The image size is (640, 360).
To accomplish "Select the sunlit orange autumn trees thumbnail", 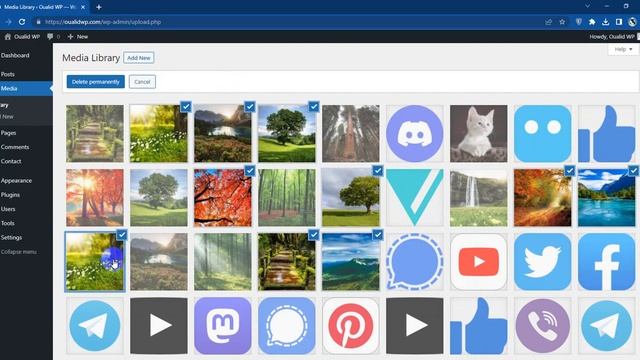I will (x=95, y=198).
